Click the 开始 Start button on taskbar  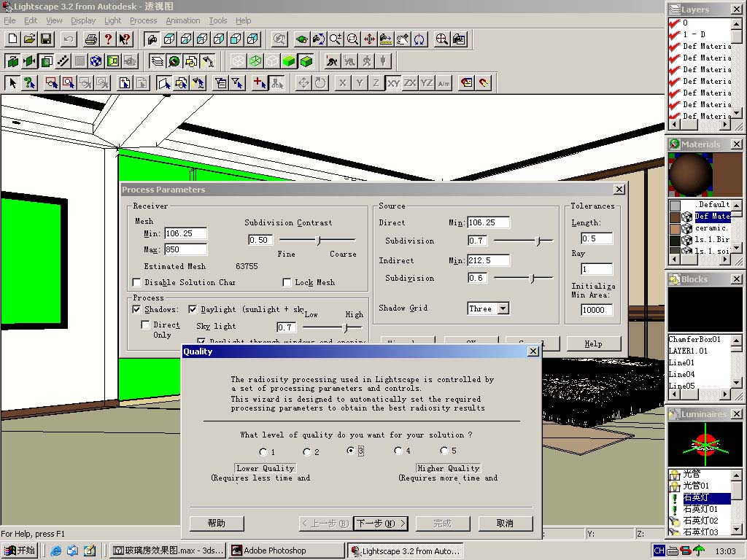point(20,551)
